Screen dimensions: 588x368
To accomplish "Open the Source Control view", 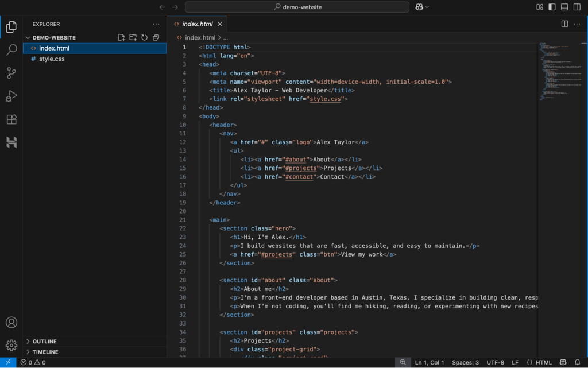I will click(x=11, y=73).
